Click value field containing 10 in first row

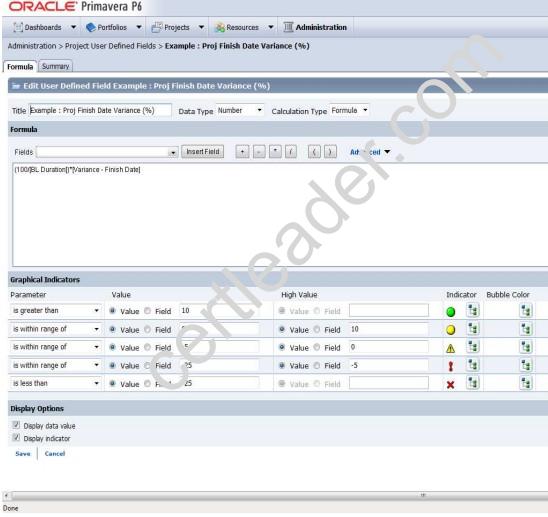pyautogui.click(x=219, y=310)
